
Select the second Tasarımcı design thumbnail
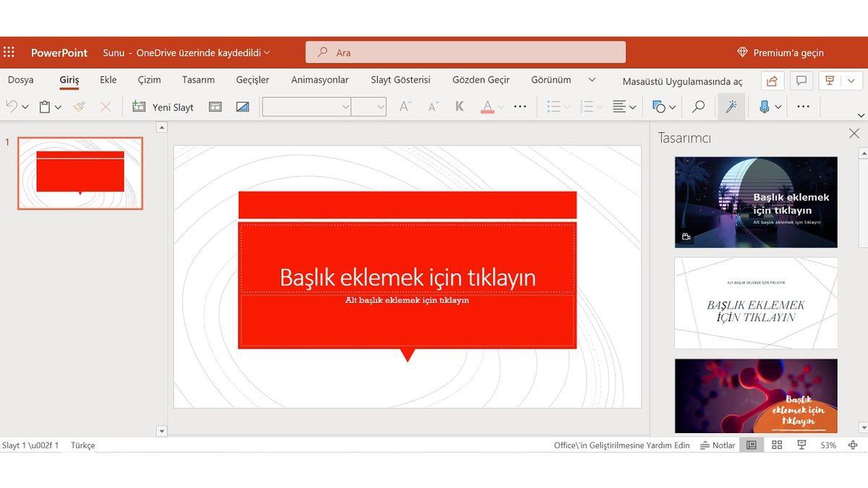point(755,303)
